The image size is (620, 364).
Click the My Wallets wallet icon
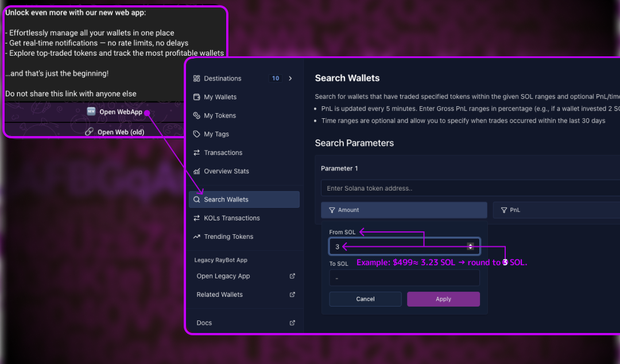[196, 97]
